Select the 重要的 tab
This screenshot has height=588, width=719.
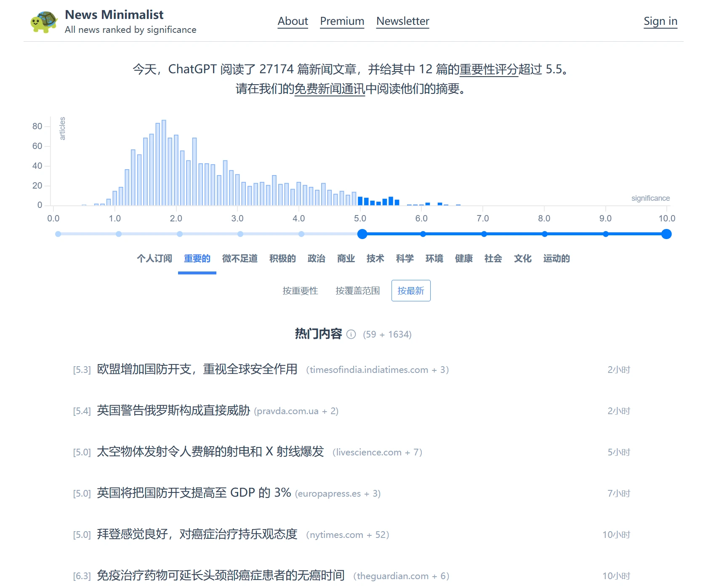[197, 258]
